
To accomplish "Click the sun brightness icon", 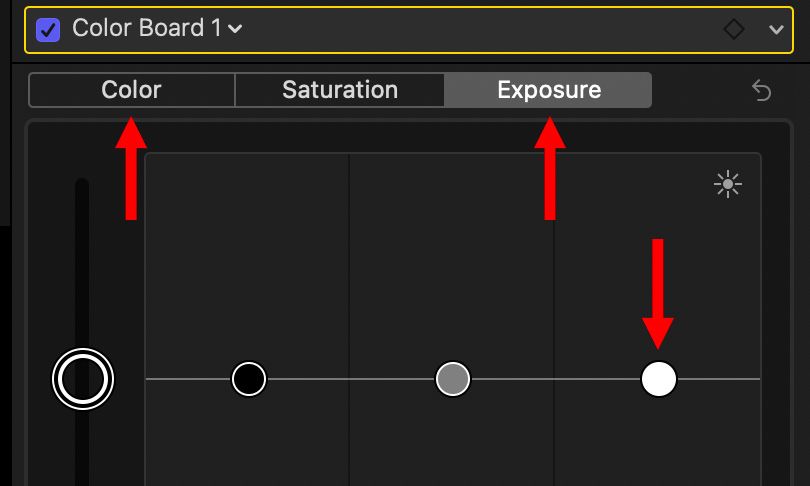I will pyautogui.click(x=728, y=184).
